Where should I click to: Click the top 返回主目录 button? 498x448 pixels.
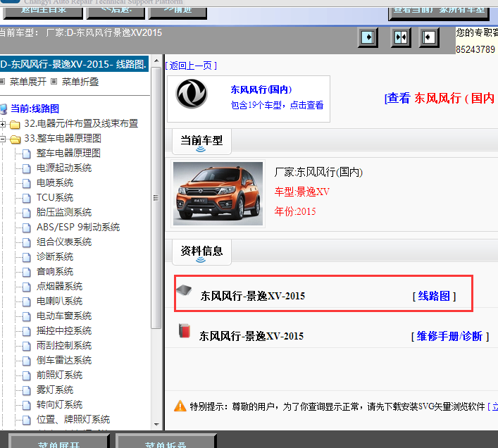[43, 12]
